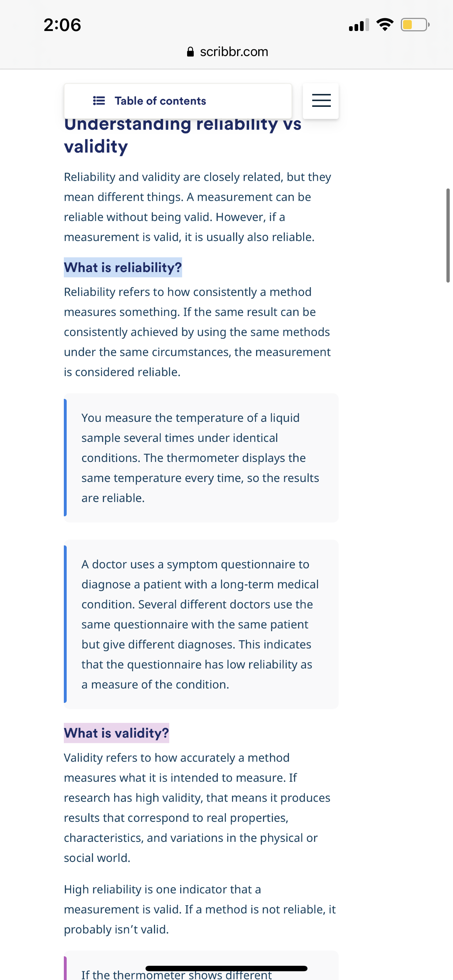Viewport: 453px width, 980px height.
Task: Click the 'Validity refers to how accurately' paragraph
Action: click(x=197, y=808)
